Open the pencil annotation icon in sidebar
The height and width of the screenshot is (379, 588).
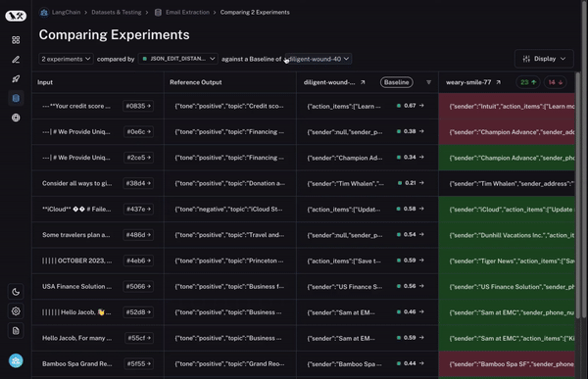click(16, 60)
